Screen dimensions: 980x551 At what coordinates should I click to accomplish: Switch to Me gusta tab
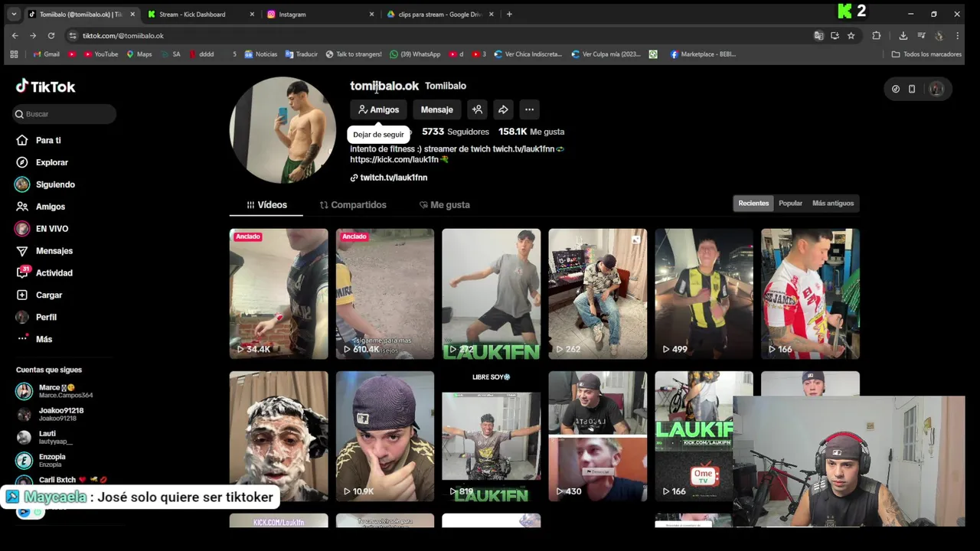pos(445,205)
